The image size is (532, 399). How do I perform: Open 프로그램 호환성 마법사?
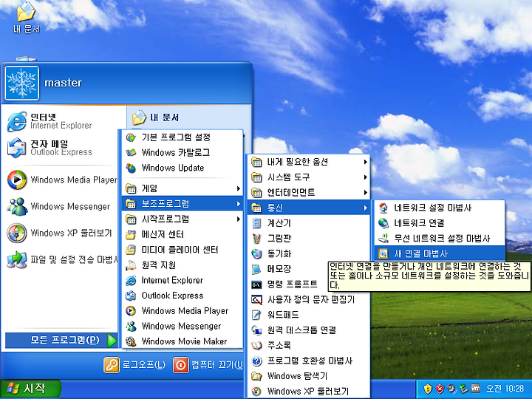point(309,361)
